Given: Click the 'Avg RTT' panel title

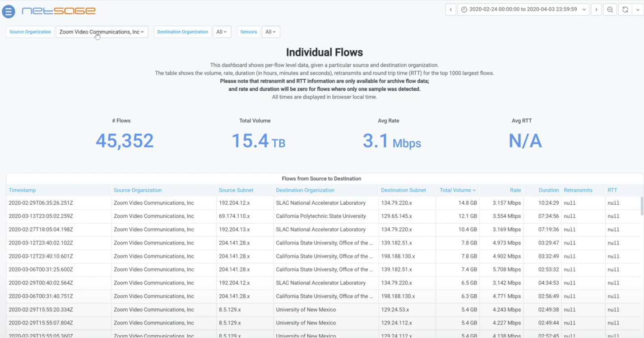Looking at the screenshot, I should pyautogui.click(x=522, y=121).
